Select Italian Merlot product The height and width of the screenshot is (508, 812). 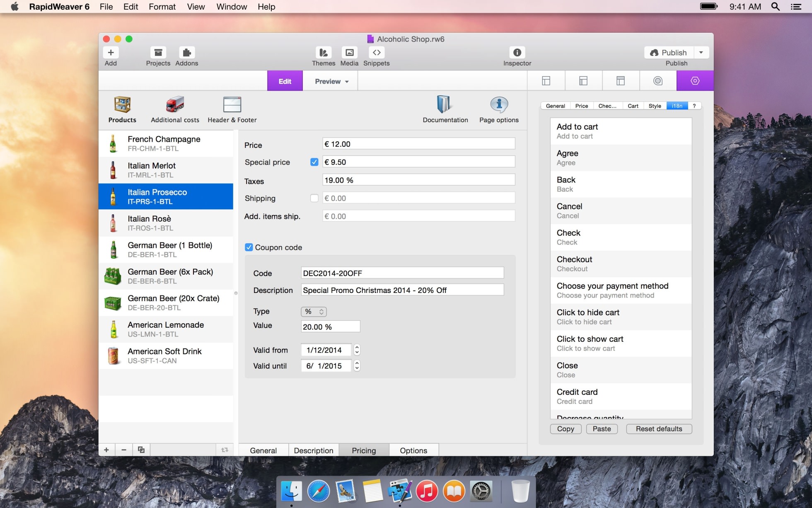(166, 170)
